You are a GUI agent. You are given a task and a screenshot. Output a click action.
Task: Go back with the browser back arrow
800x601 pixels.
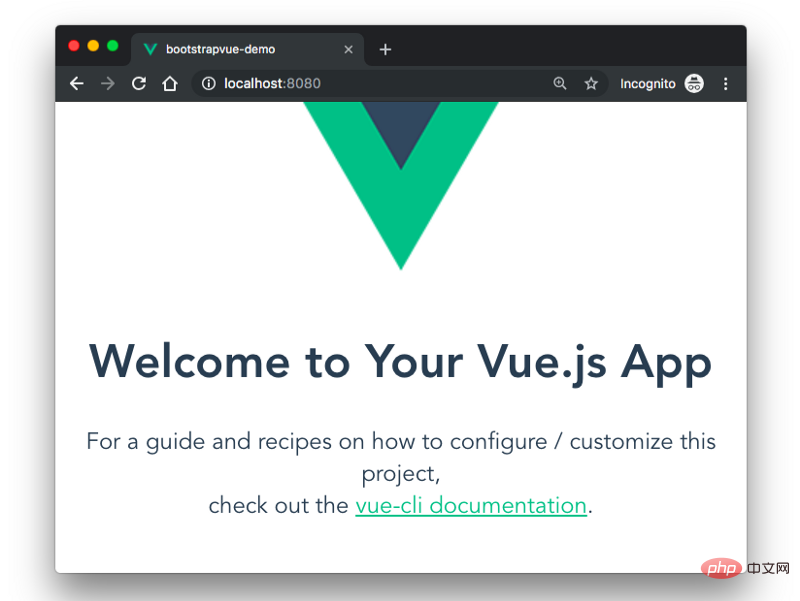click(x=77, y=83)
